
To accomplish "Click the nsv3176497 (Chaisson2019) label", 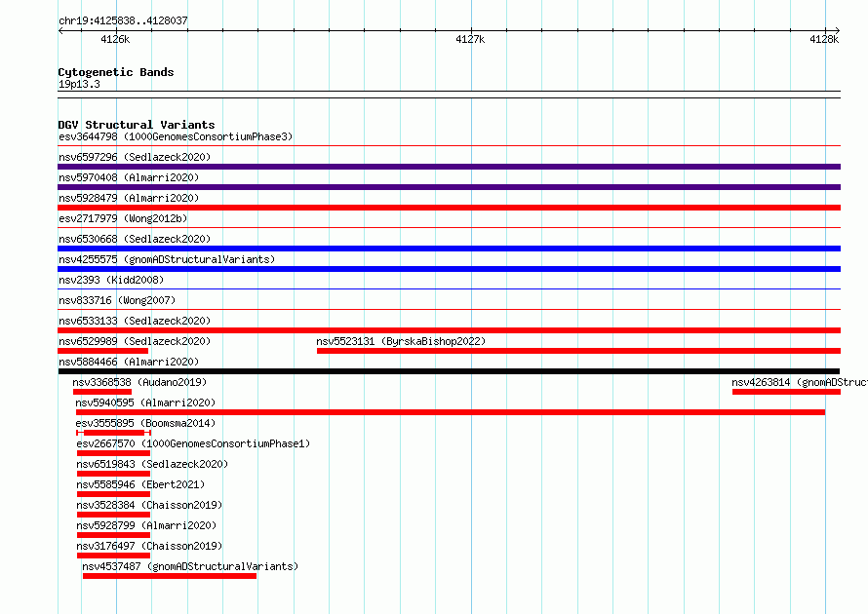I will tap(149, 546).
